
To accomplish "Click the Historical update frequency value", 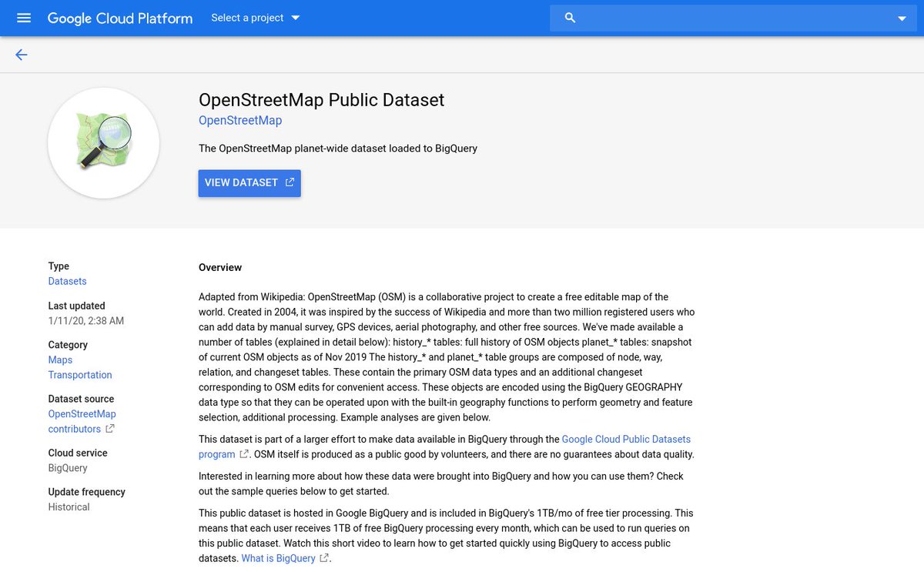I will point(69,507).
